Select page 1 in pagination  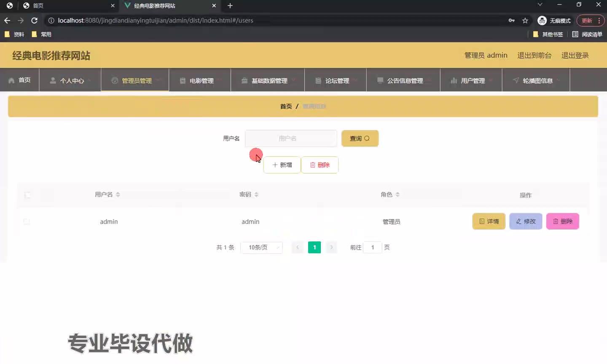tap(314, 247)
